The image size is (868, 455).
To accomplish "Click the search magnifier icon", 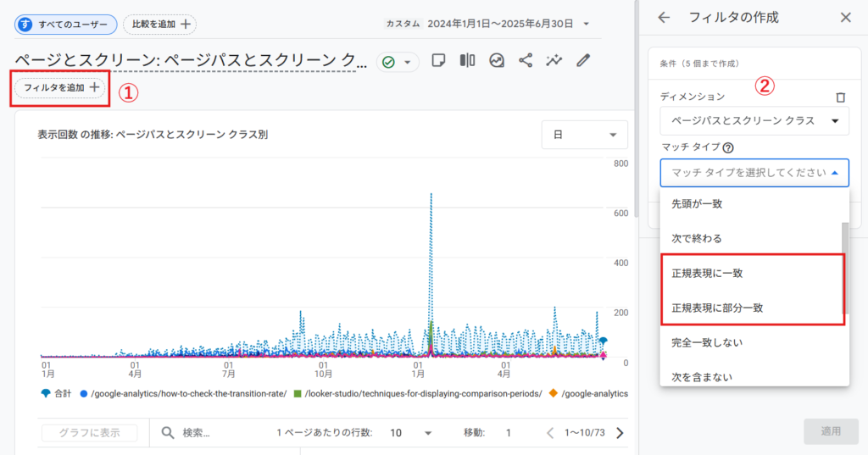I will point(168,433).
